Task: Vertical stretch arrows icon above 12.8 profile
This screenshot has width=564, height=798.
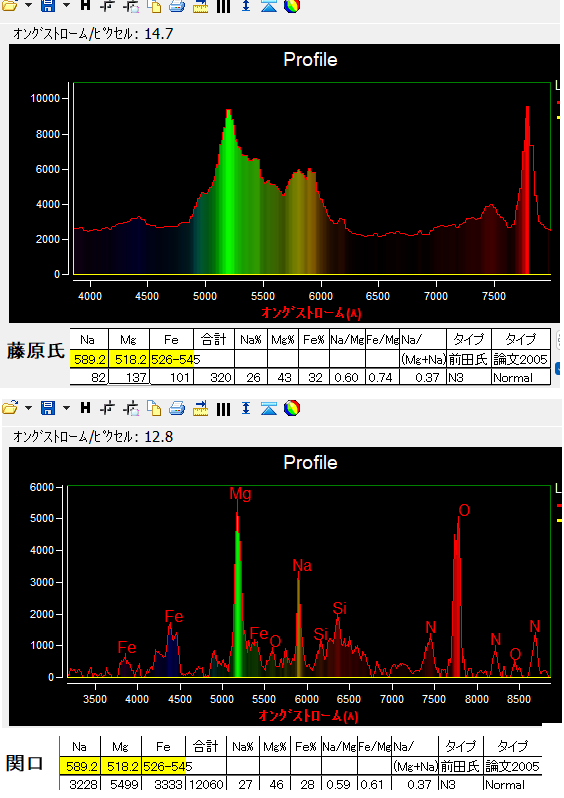Action: pos(246,408)
